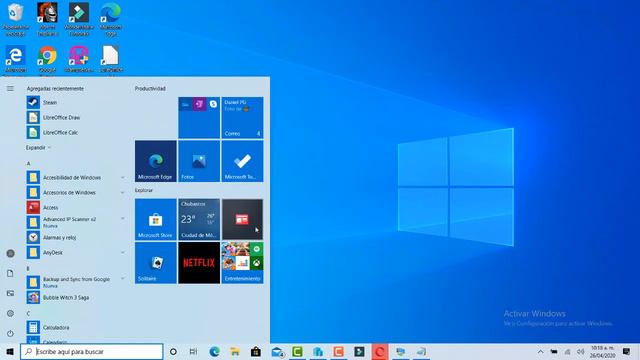Open Microsoft Store from the taskbar
The width and height of the screenshot is (640, 360).
pos(256,351)
